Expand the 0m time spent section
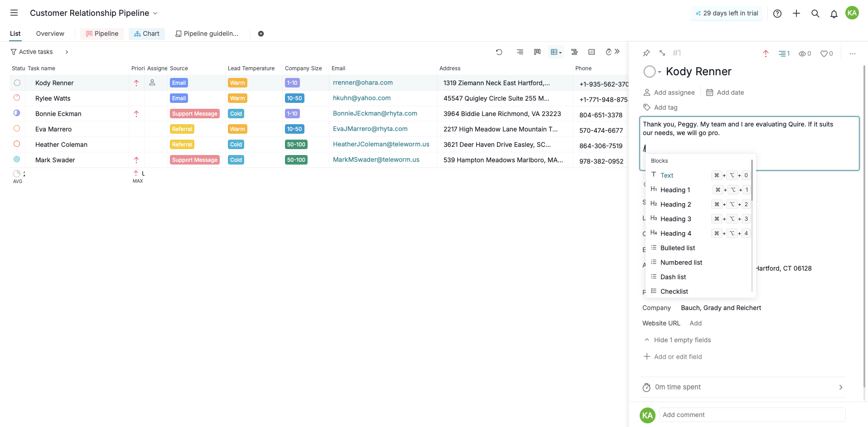The height and width of the screenshot is (427, 868). point(841,387)
